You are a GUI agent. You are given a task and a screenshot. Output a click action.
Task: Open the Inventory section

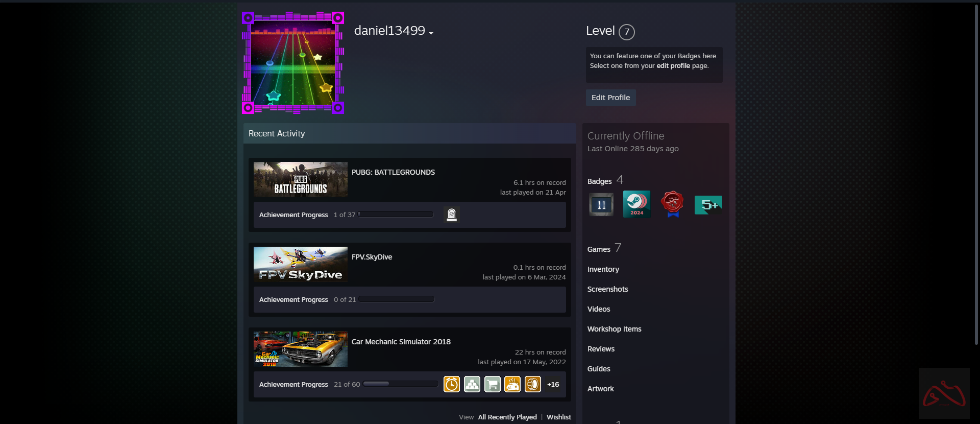pos(603,269)
